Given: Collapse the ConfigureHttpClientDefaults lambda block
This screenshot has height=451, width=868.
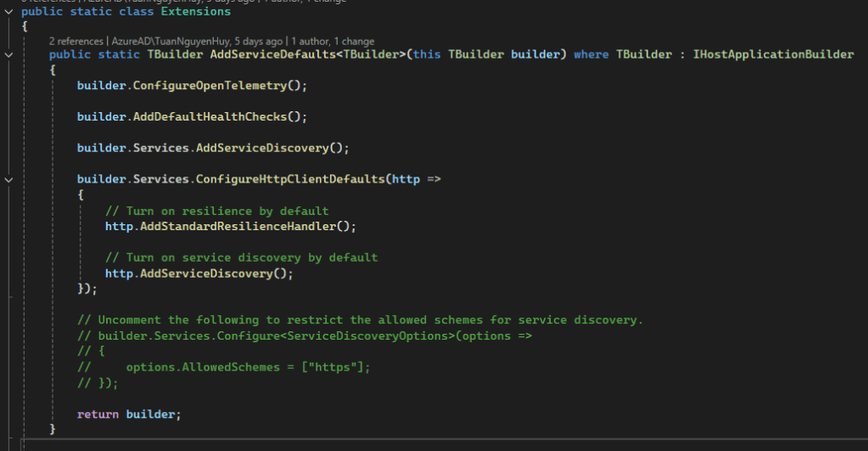Looking at the screenshot, I should (x=8, y=179).
